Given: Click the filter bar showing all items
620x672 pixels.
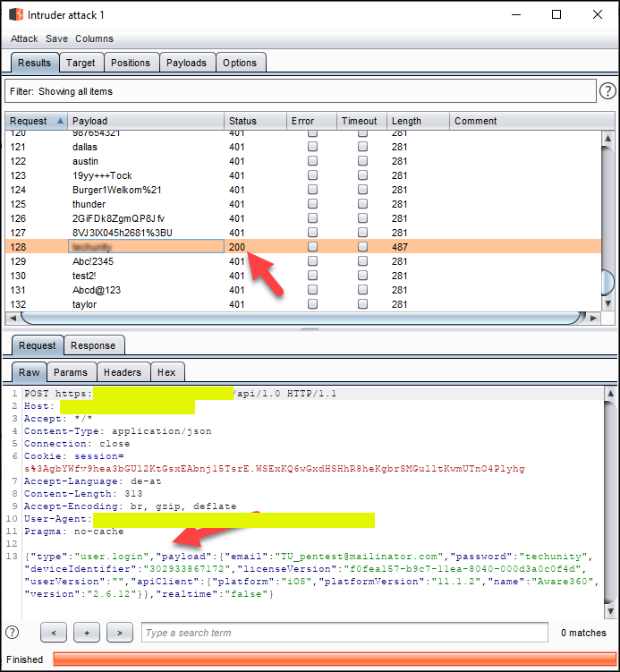Looking at the screenshot, I should (300, 91).
